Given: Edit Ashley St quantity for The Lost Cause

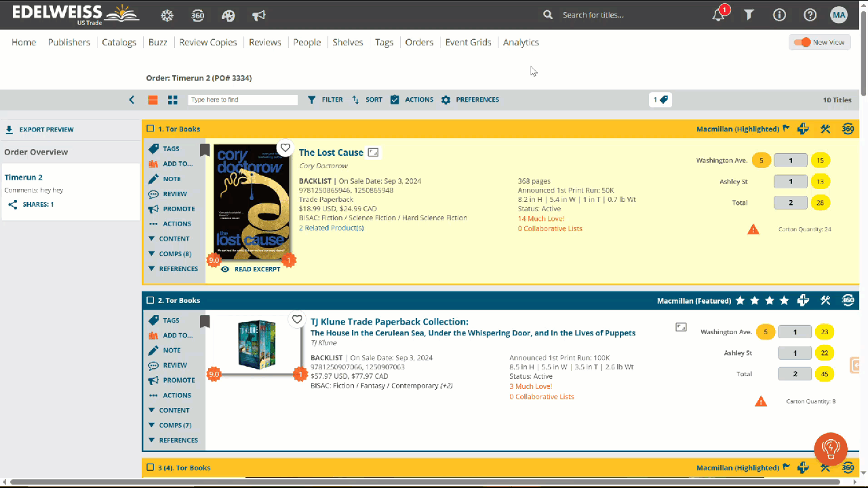Looking at the screenshot, I should coord(791,182).
